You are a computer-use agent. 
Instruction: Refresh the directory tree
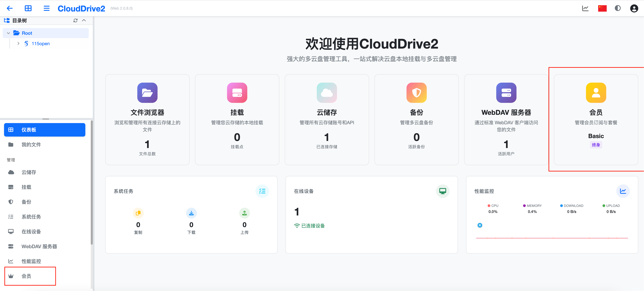coord(75,20)
